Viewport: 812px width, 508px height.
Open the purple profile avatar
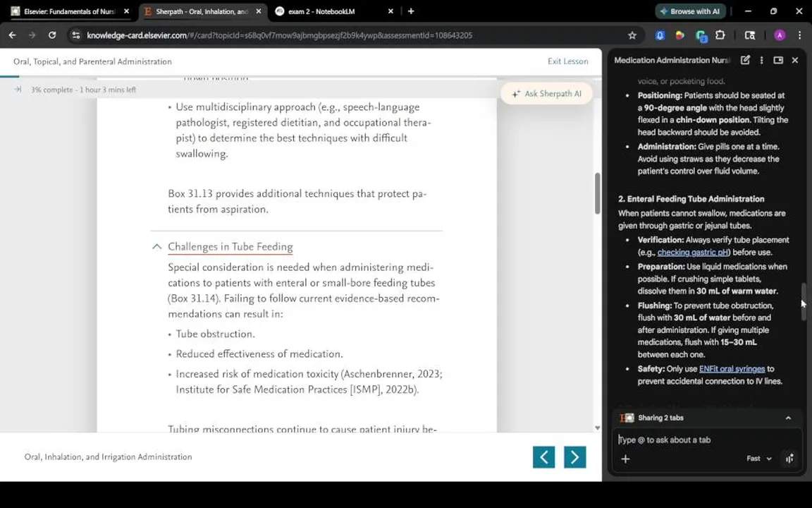pyautogui.click(x=780, y=35)
